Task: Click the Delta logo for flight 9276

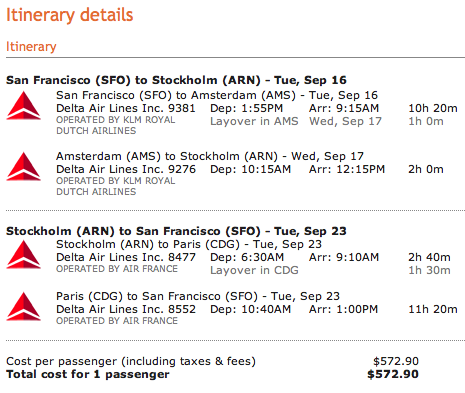Action: point(24,166)
